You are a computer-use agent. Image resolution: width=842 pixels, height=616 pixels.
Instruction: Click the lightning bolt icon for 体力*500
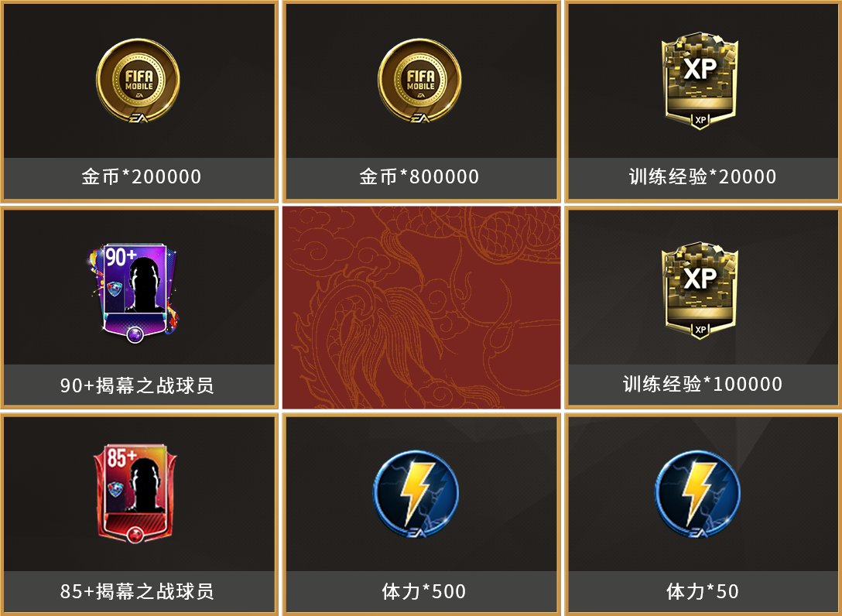pos(416,494)
